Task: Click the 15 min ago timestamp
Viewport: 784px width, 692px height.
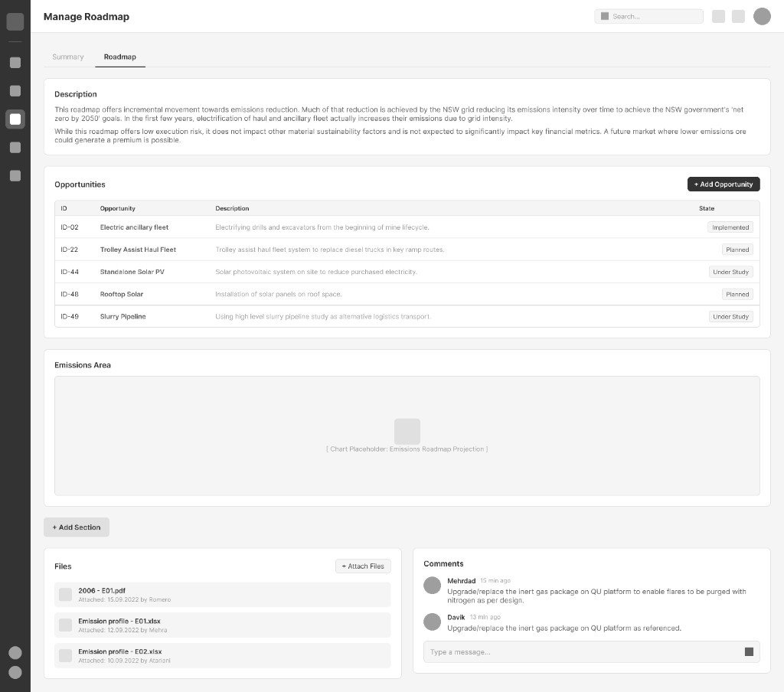Action: (495, 580)
